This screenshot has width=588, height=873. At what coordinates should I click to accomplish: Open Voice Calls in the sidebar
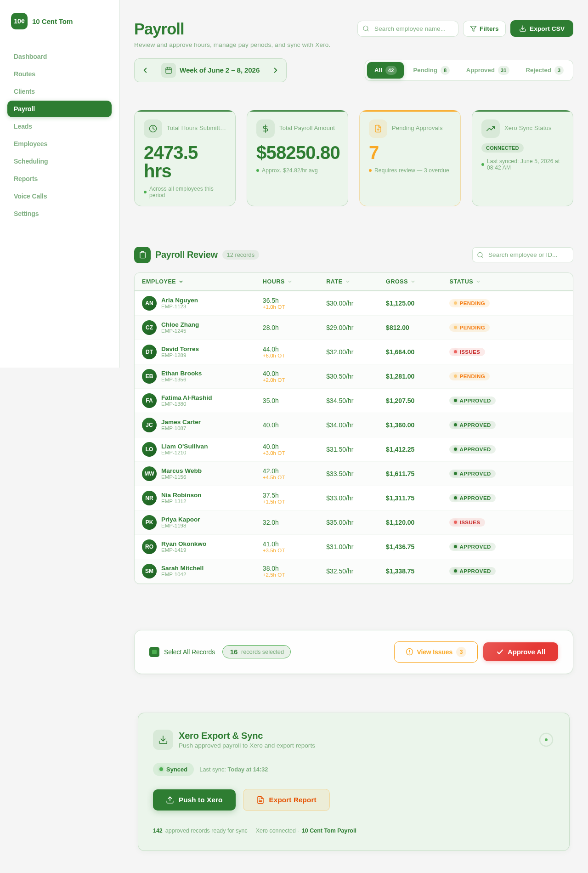click(59, 196)
